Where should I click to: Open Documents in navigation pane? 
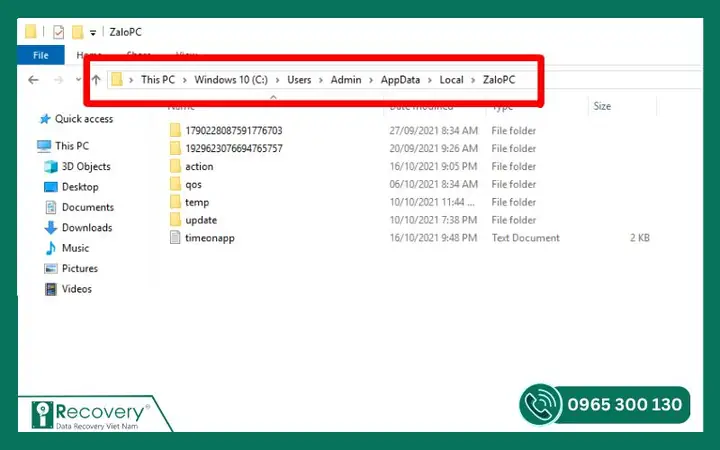(x=88, y=207)
